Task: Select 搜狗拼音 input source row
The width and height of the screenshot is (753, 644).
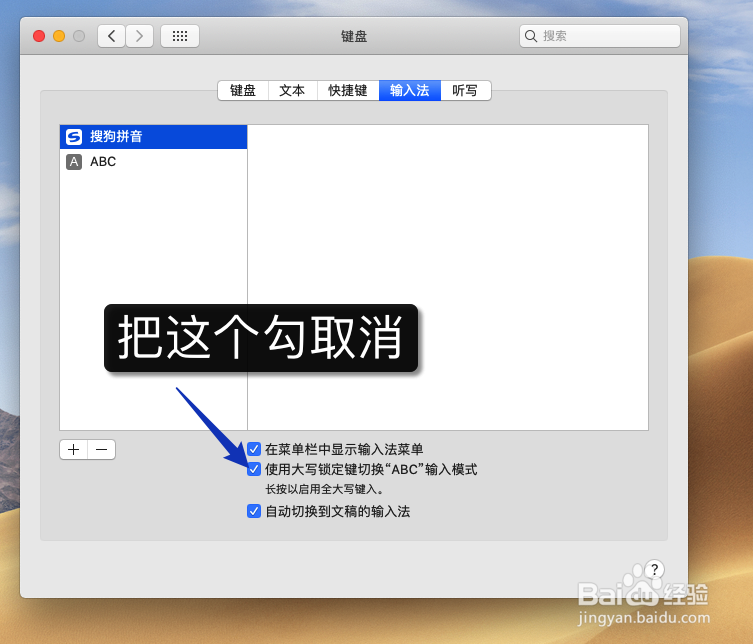Action: (154, 137)
